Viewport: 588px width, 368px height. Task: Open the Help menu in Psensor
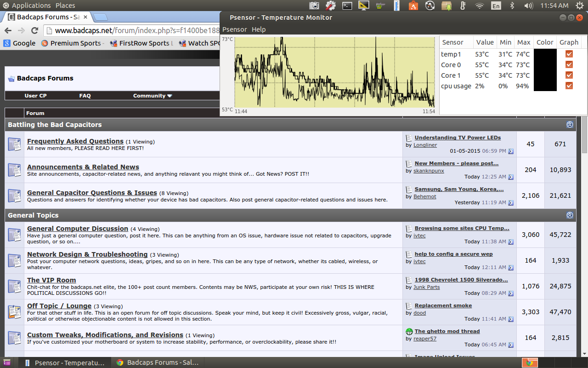coord(259,29)
